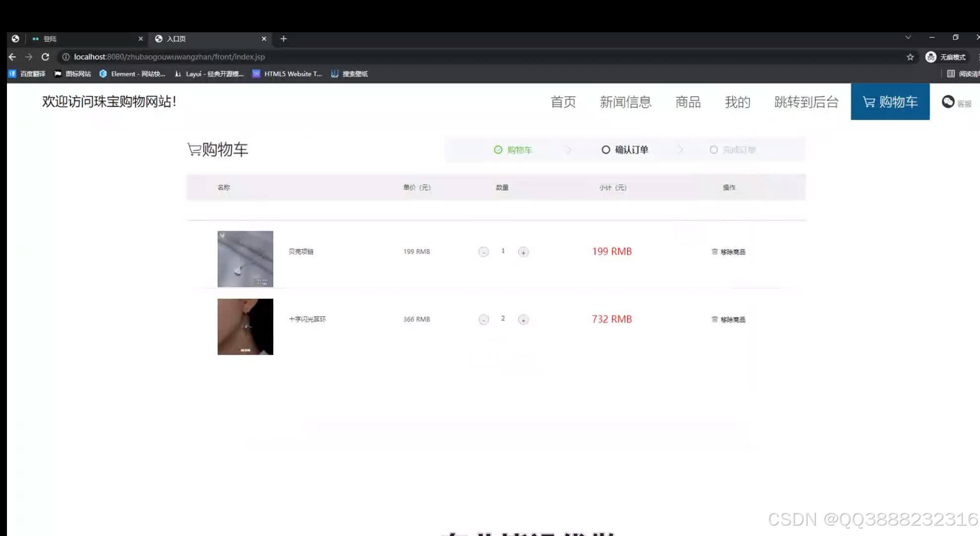Remove 十字闪光耳环 from the cart
This screenshot has width=980, height=536.
(x=728, y=319)
